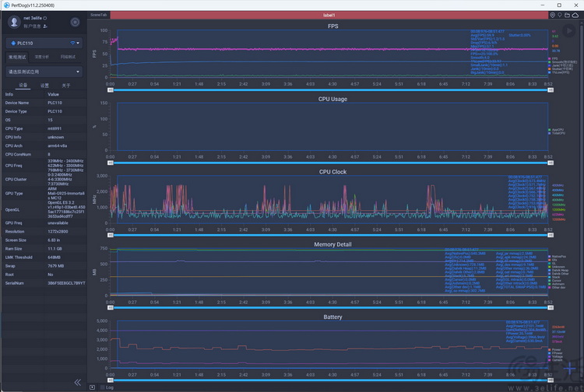The width and height of the screenshot is (584, 392).
Task: Click the red label1 scene bar
Action: coord(329,16)
